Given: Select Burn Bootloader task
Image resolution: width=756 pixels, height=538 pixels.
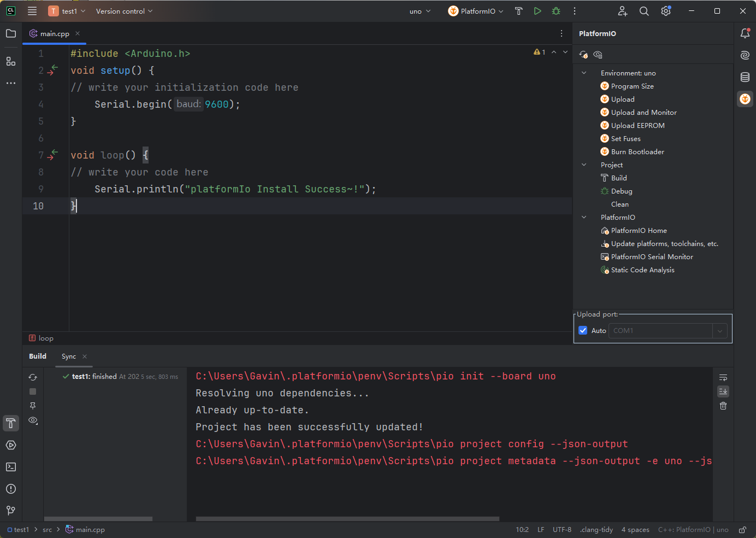Looking at the screenshot, I should click(x=637, y=151).
